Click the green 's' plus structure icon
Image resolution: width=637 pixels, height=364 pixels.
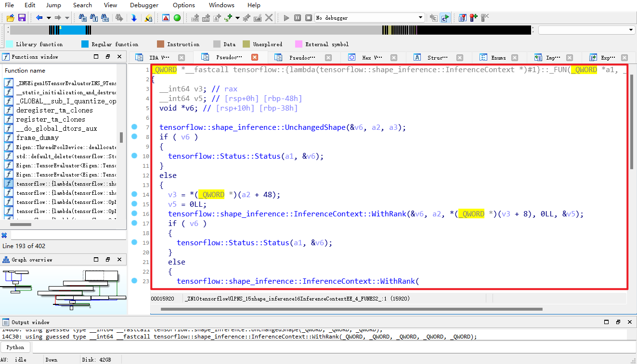click(x=228, y=18)
